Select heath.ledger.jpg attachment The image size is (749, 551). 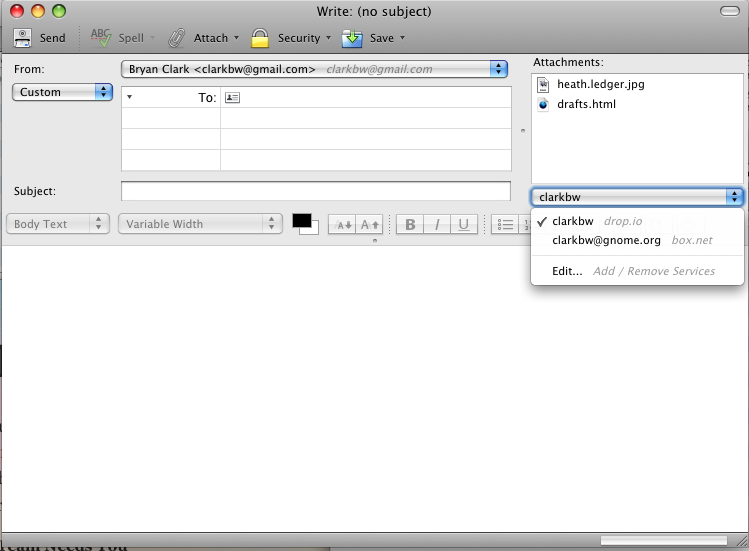click(600, 85)
